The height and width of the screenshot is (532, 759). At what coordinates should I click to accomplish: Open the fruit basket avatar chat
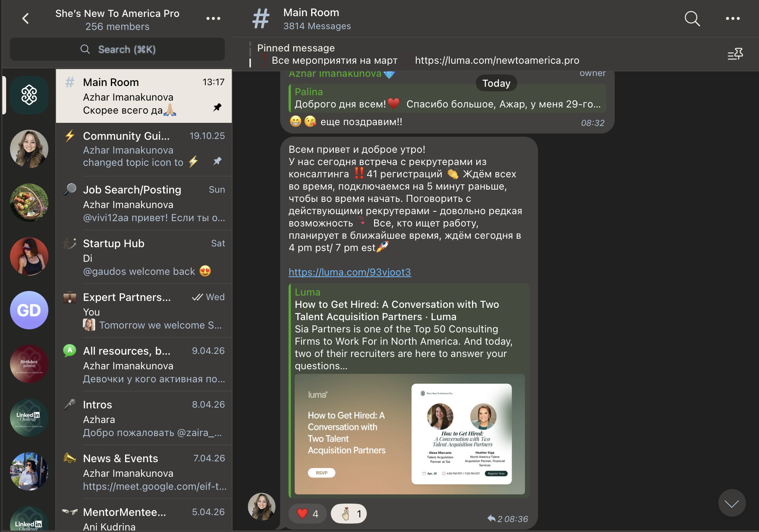pos(29,203)
